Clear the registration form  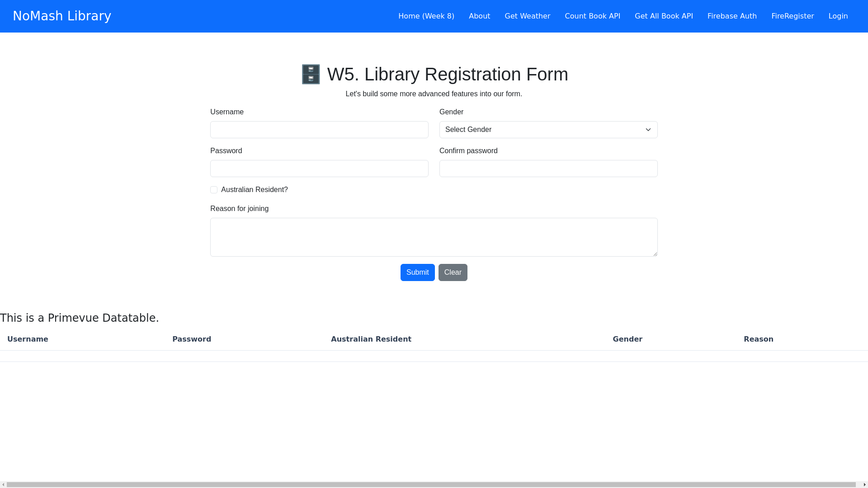[x=453, y=272]
